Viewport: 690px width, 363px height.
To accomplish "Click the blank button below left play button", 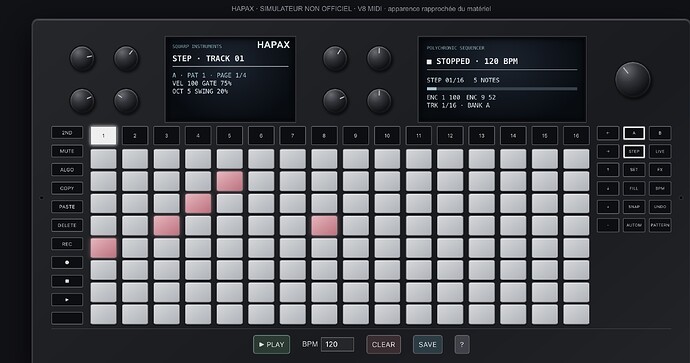I will coord(67,318).
